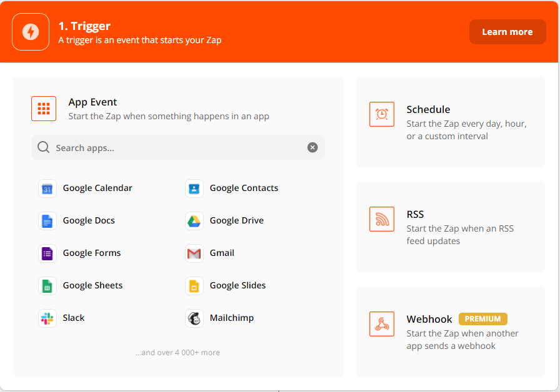Click the Webhook icon
Image resolution: width=560 pixels, height=392 pixels.
[382, 324]
